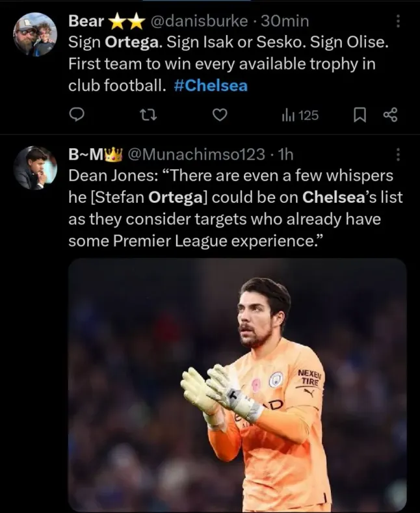Open the Dean Jones quote tweet text

[x=234, y=208]
